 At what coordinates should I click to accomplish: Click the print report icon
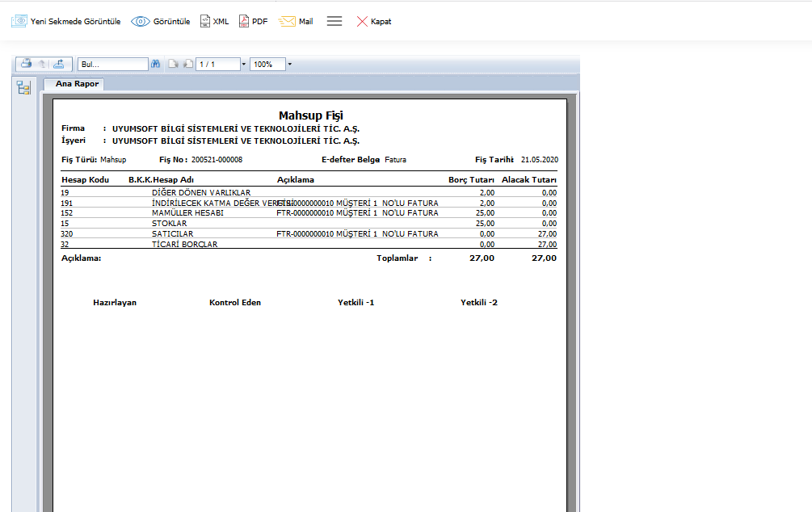pos(26,64)
